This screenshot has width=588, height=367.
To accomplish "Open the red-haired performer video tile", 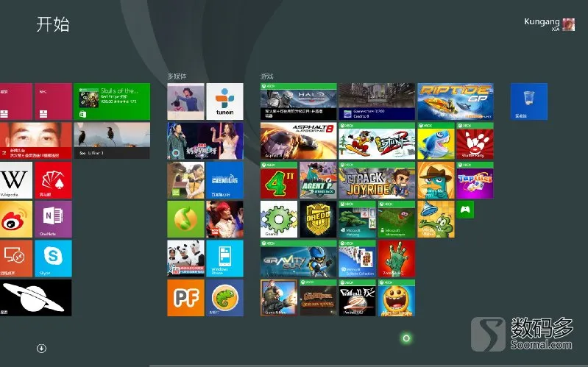I will tap(224, 219).
